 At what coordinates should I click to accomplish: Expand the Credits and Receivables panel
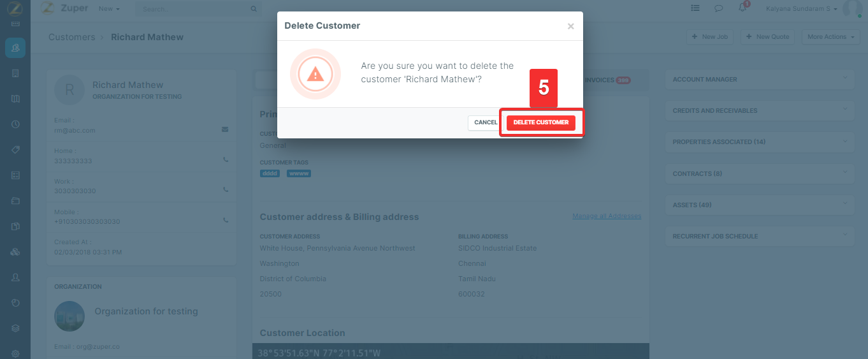tap(759, 111)
